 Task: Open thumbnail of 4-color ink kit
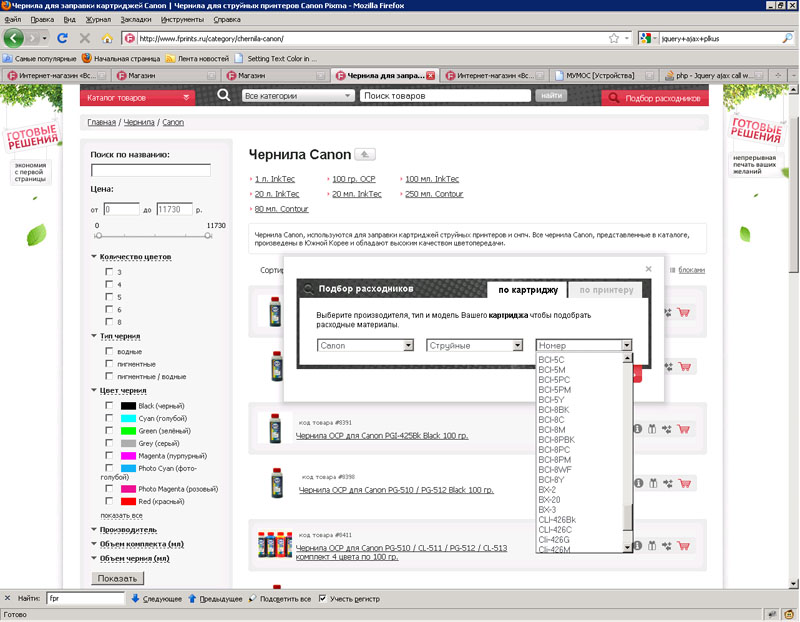274,544
